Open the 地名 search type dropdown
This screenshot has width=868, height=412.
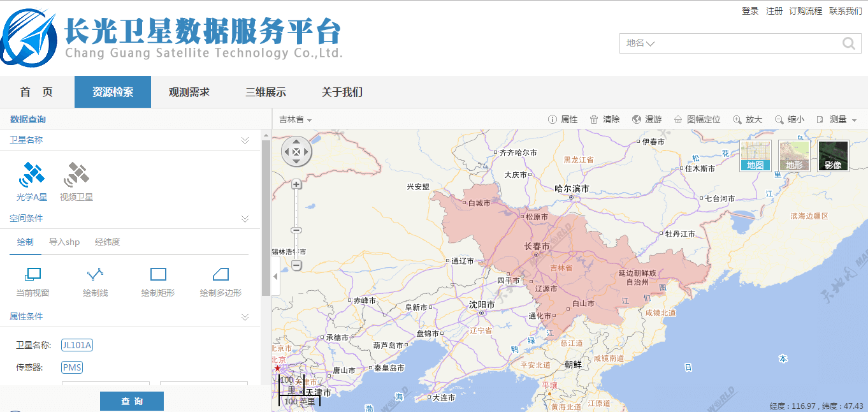pyautogui.click(x=640, y=43)
